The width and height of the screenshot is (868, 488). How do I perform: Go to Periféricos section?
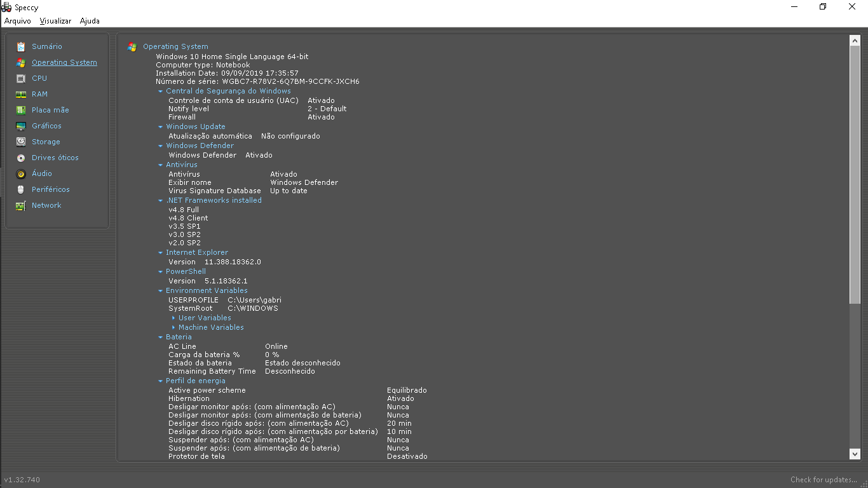[51, 189]
